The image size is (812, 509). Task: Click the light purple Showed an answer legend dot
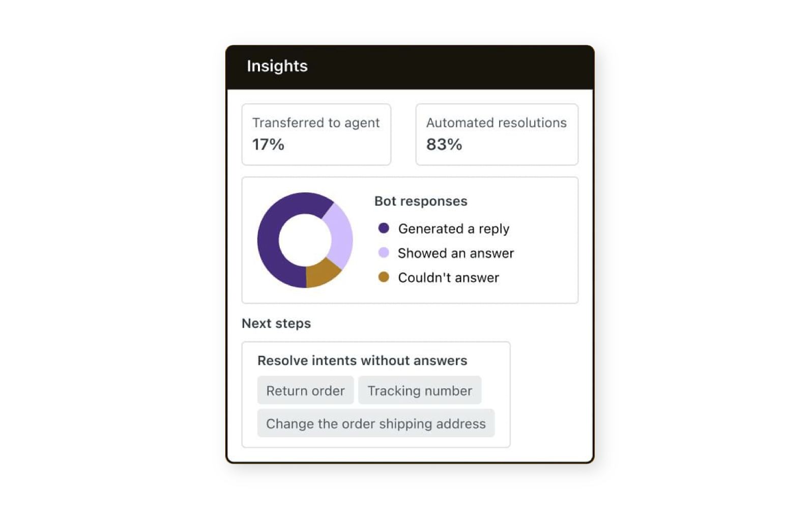(x=384, y=252)
